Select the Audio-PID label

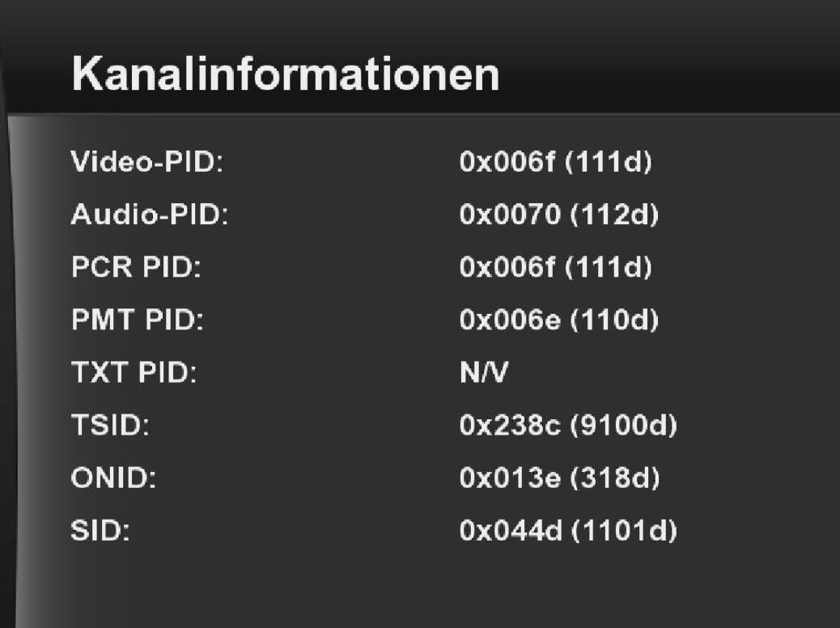(150, 215)
